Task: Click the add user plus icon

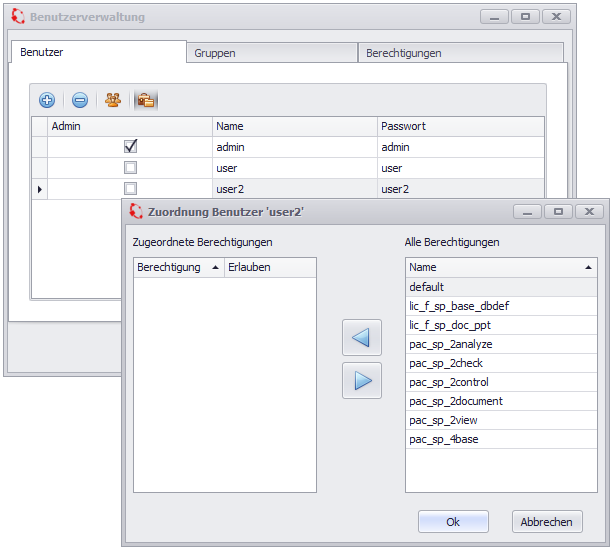Action: tap(47, 100)
